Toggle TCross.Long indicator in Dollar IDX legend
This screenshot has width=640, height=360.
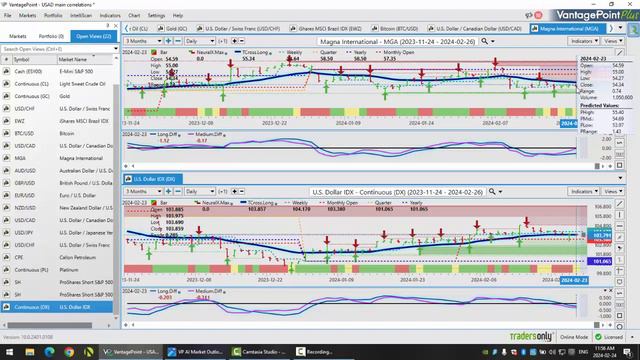(x=259, y=202)
